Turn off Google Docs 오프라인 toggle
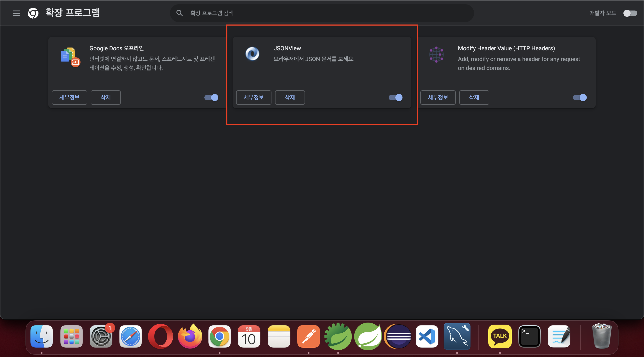 pyautogui.click(x=211, y=98)
